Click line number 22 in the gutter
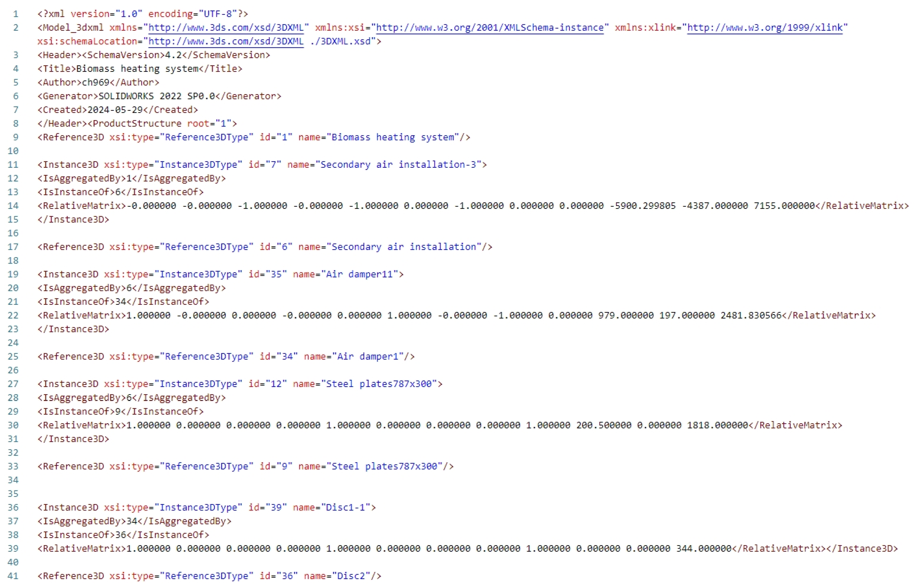Screen dimensions: 914x588 tap(13, 315)
